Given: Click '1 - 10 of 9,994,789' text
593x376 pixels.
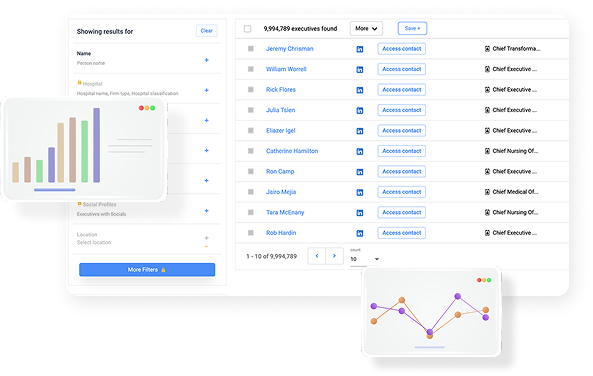Looking at the screenshot, I should pos(272,256).
